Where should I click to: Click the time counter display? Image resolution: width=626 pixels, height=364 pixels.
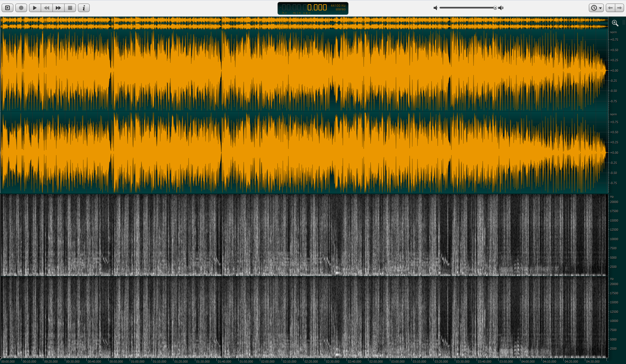point(313,8)
